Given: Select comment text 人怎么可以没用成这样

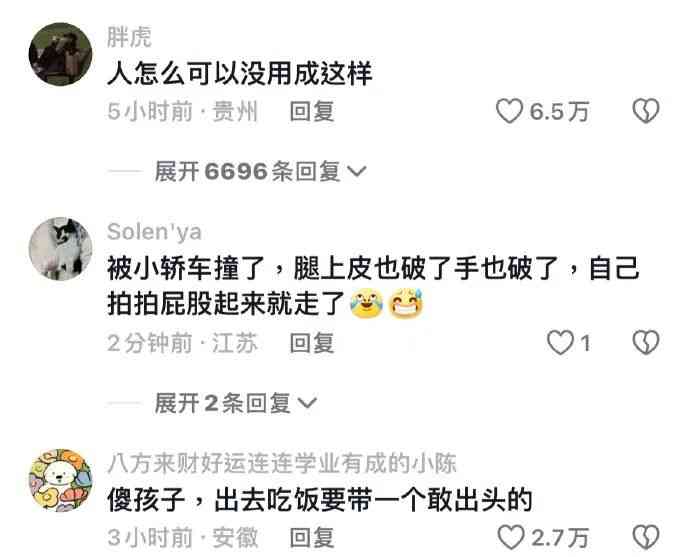Looking at the screenshot, I should point(240,73).
